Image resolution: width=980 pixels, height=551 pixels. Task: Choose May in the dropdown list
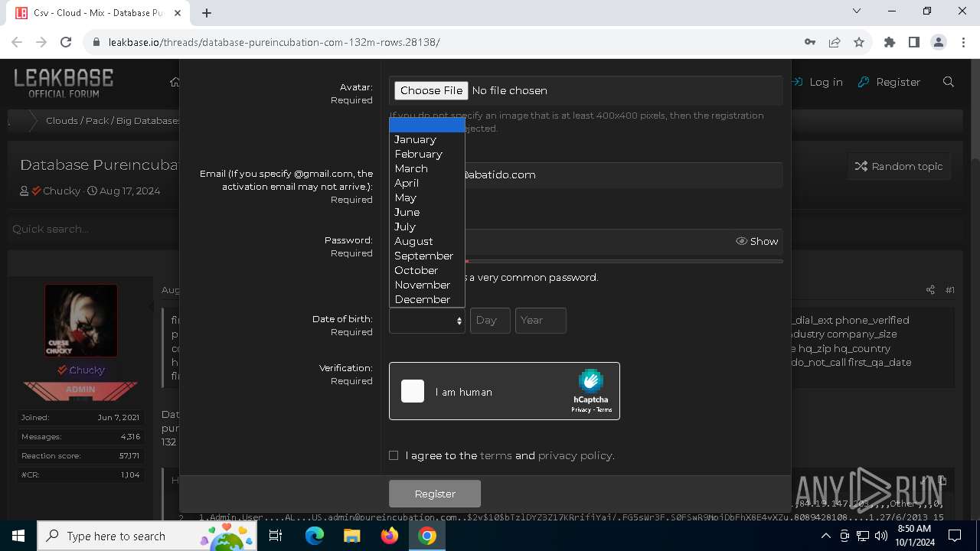[426, 197]
